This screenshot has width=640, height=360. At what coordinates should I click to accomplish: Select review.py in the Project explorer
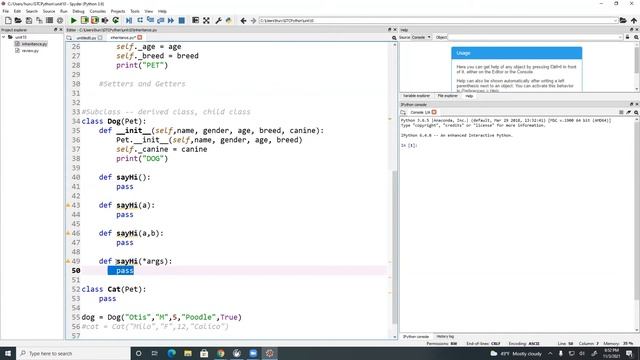(x=30, y=51)
